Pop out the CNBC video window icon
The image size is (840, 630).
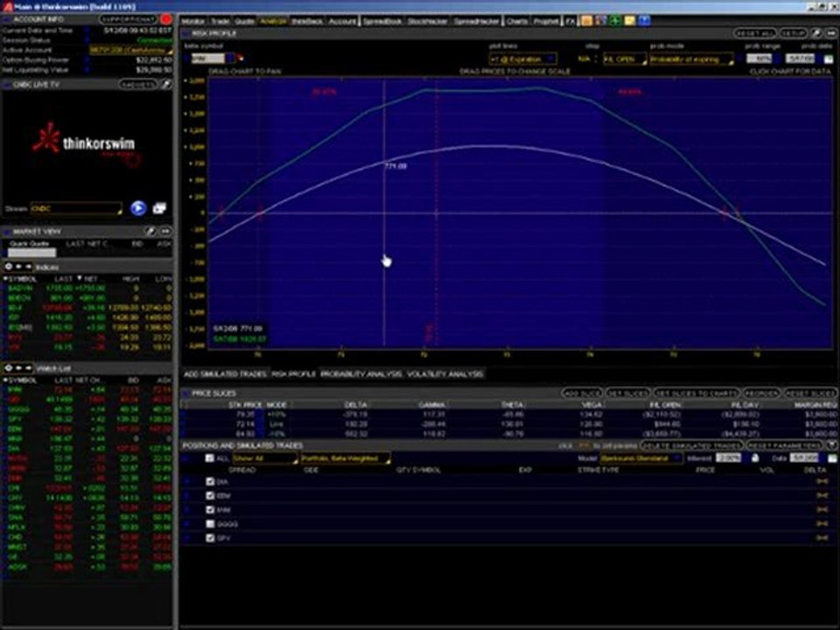point(159,208)
